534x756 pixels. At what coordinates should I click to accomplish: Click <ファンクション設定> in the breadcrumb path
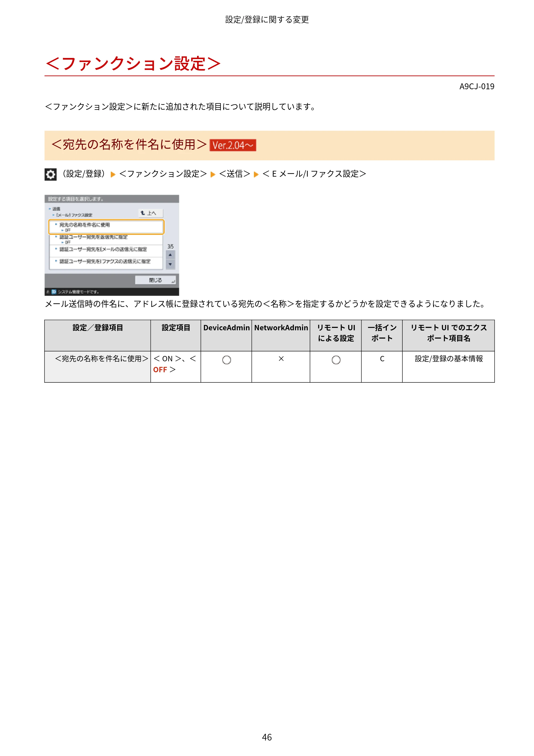tap(163, 174)
